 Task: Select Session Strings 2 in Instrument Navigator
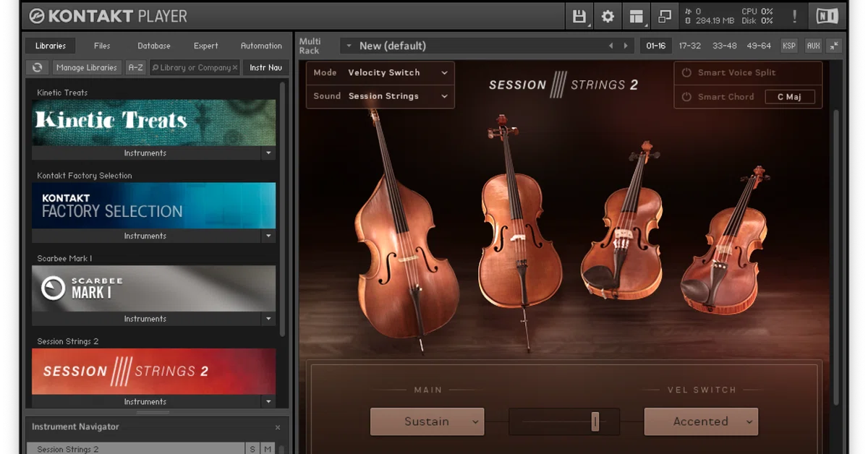click(135, 449)
